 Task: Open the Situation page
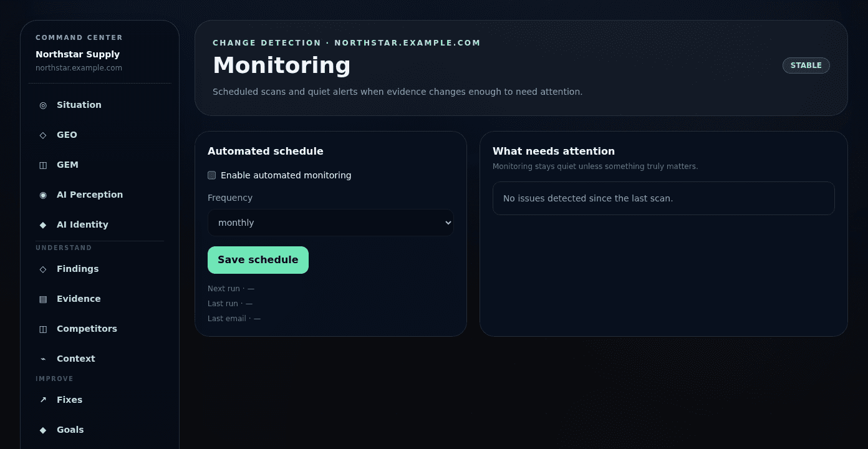[79, 105]
